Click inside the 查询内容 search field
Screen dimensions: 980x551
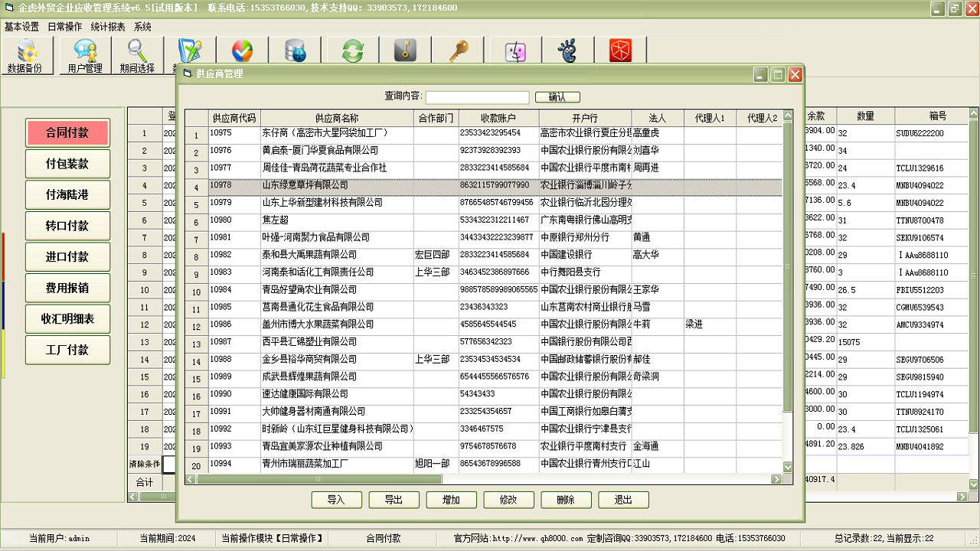tap(476, 96)
